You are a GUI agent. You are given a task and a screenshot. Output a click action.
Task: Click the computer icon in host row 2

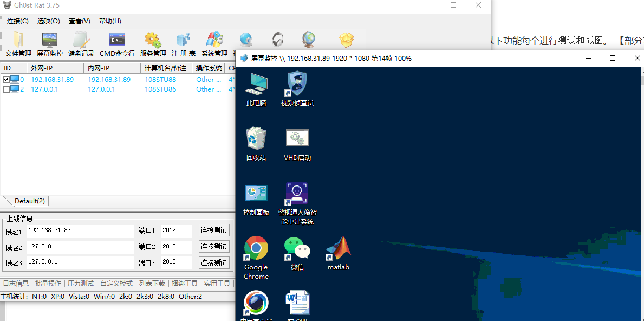coord(15,89)
